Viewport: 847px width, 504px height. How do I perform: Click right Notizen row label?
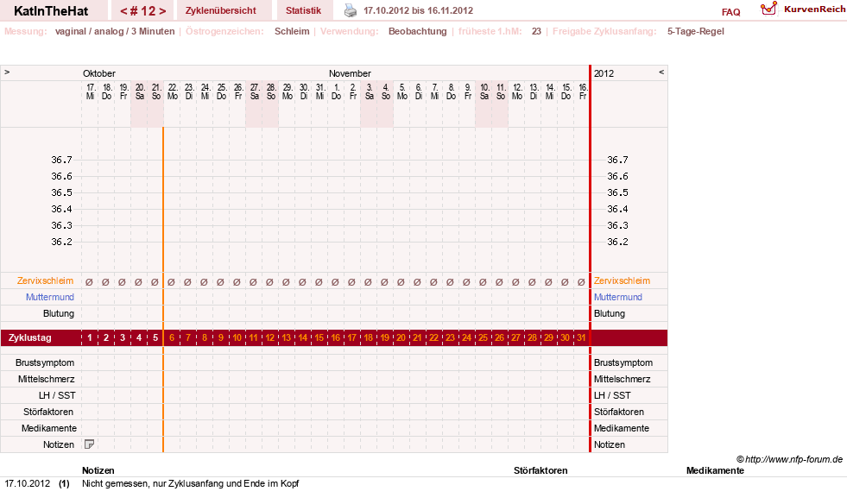(x=610, y=444)
